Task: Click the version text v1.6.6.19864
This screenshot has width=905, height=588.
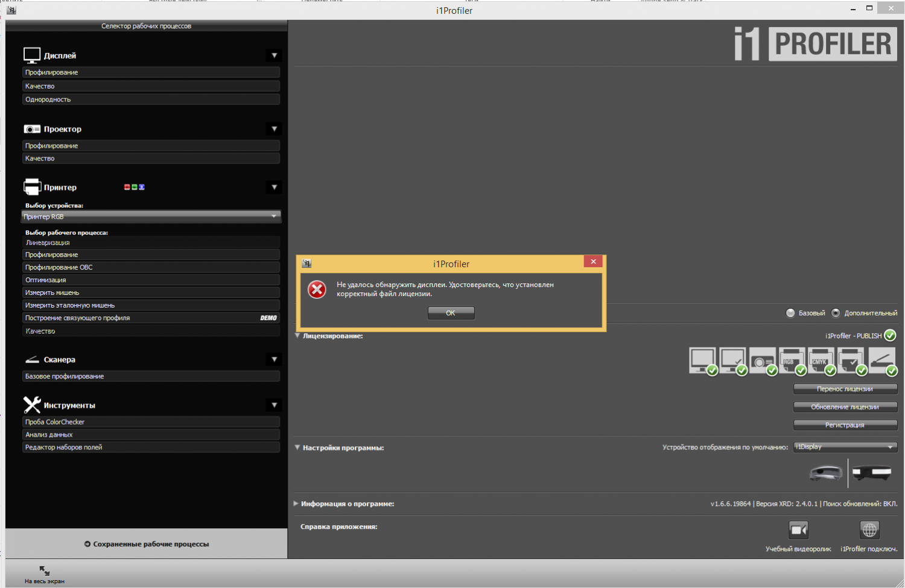Action: [x=731, y=504]
